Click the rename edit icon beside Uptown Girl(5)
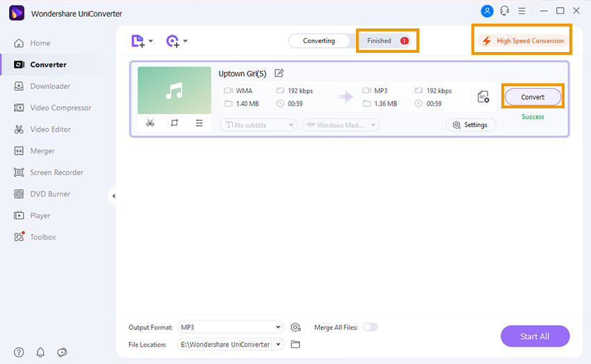 [279, 73]
